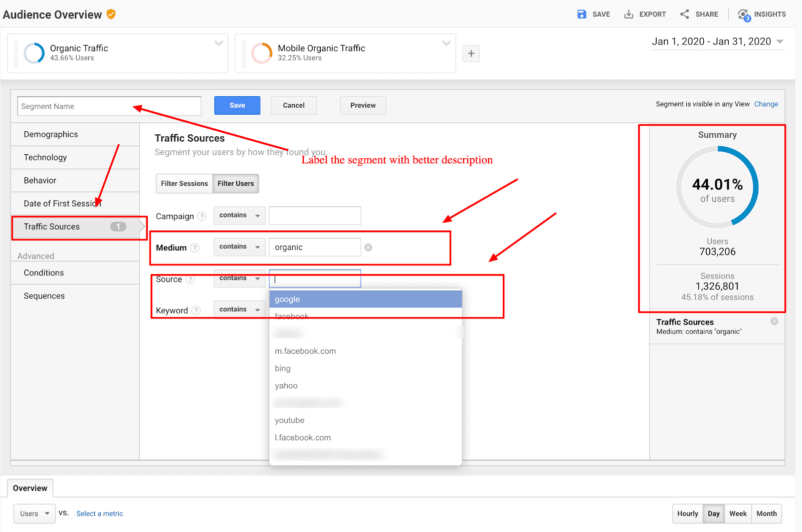Click the Segment Name input field
This screenshot has width=802, height=532.
109,106
